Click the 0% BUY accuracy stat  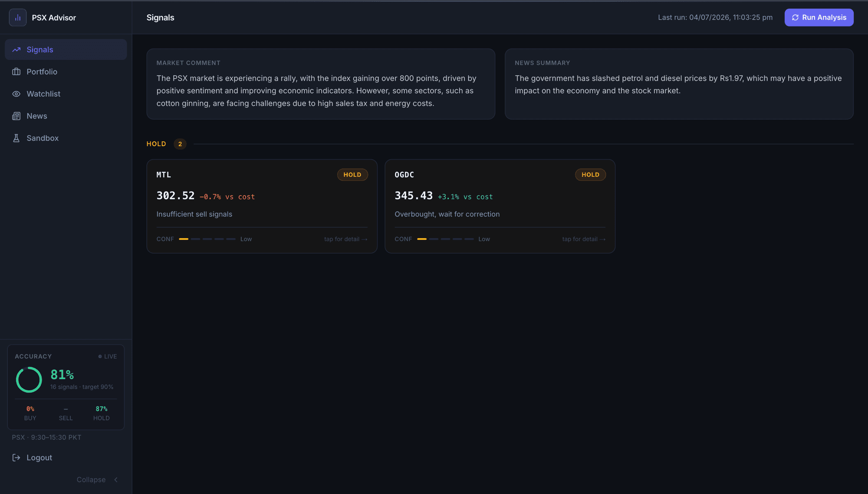[30, 413]
